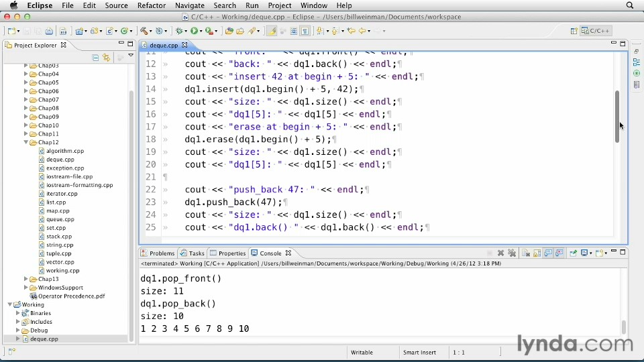The width and height of the screenshot is (644, 362).
Task: Click the Next Annotation arrow icon
Action: [x=320, y=31]
